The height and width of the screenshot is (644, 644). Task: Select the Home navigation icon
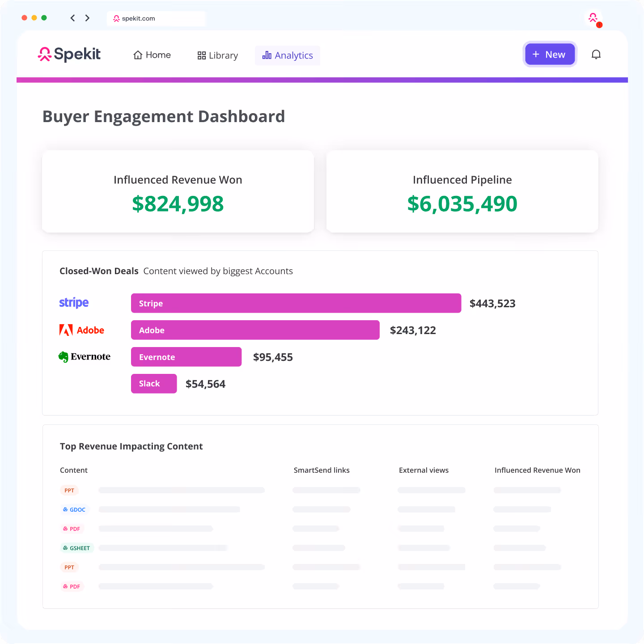[x=138, y=55]
